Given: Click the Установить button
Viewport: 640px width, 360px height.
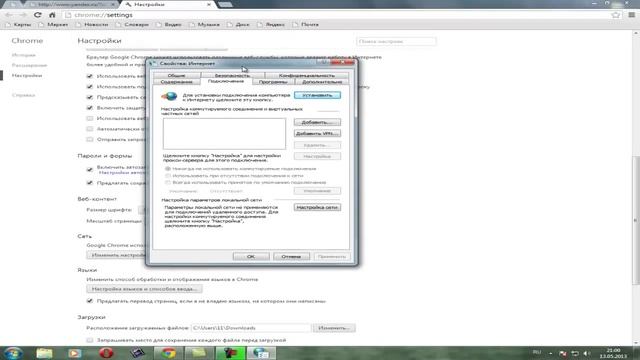Looking at the screenshot, I should tap(317, 95).
